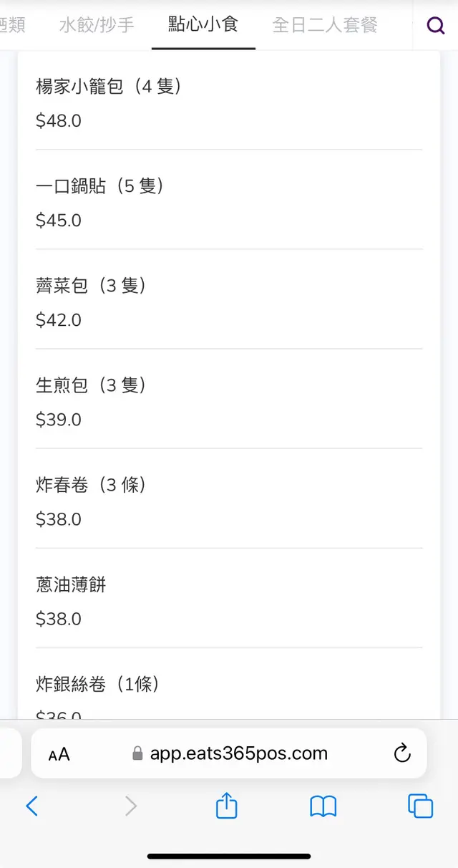Choose 楊家小籠包 (4 隻) item
The image size is (458, 868).
229,103
